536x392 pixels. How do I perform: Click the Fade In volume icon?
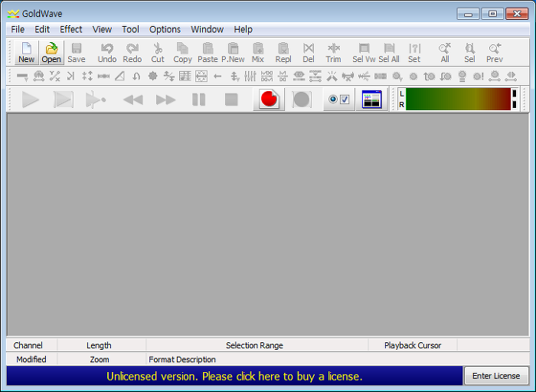point(430,76)
